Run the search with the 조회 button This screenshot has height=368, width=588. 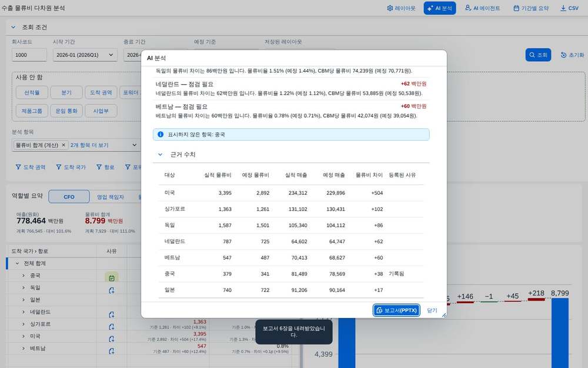(538, 55)
